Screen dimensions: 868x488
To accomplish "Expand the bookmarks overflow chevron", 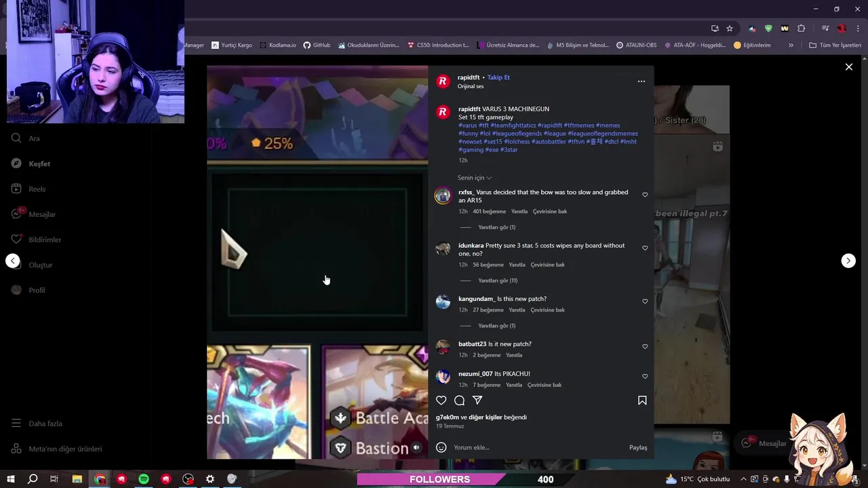I will tap(791, 45).
